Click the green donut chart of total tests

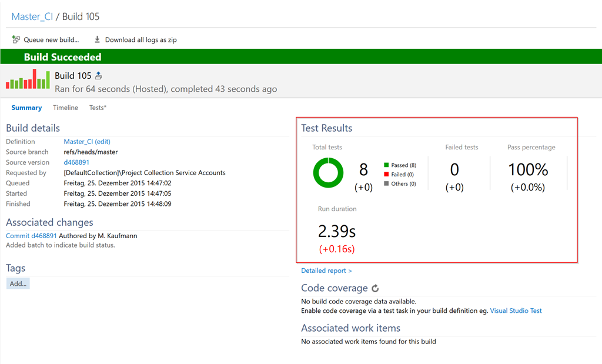click(x=328, y=173)
